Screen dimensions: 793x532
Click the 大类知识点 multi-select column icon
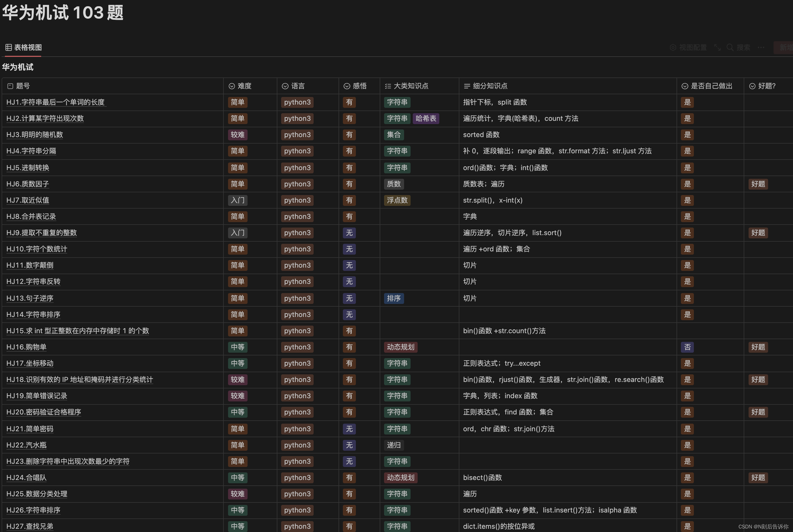pos(388,86)
